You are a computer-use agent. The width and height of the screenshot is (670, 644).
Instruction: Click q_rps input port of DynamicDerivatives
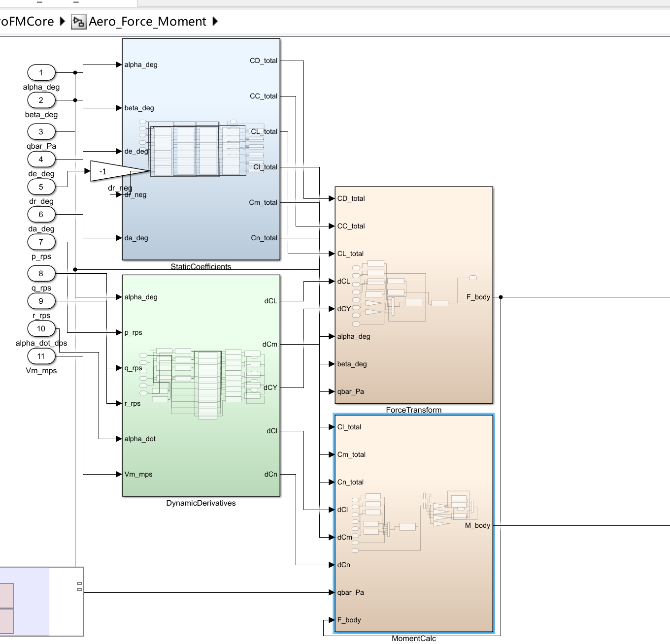click(133, 368)
